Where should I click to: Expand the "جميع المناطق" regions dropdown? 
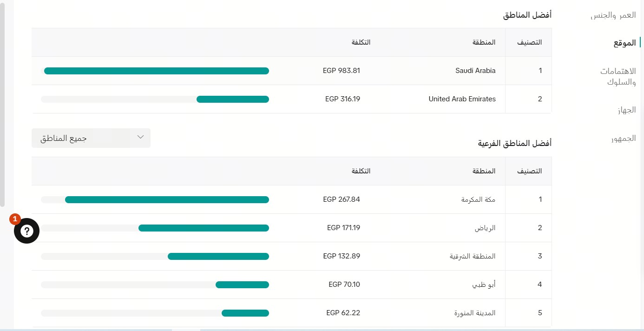coord(91,138)
